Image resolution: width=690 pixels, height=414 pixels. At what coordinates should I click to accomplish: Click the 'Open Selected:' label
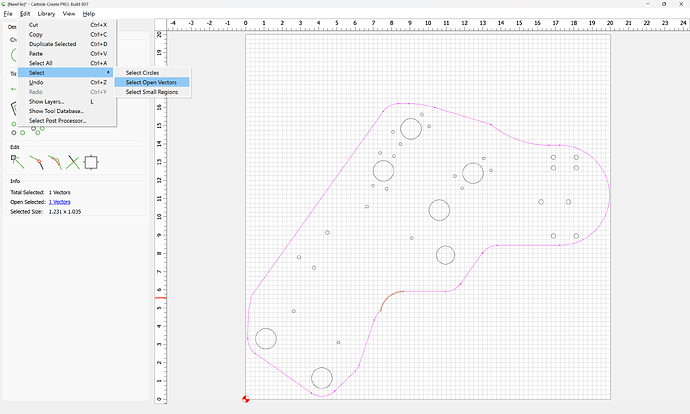[x=28, y=202]
